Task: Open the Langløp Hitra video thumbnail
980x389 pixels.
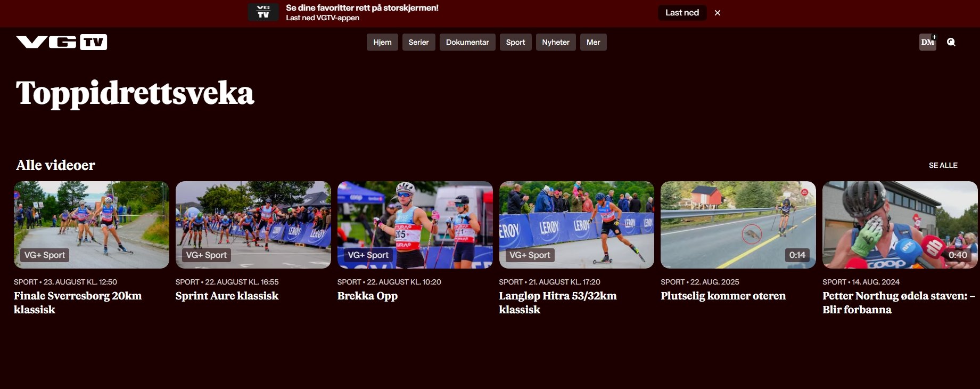Action: tap(577, 225)
